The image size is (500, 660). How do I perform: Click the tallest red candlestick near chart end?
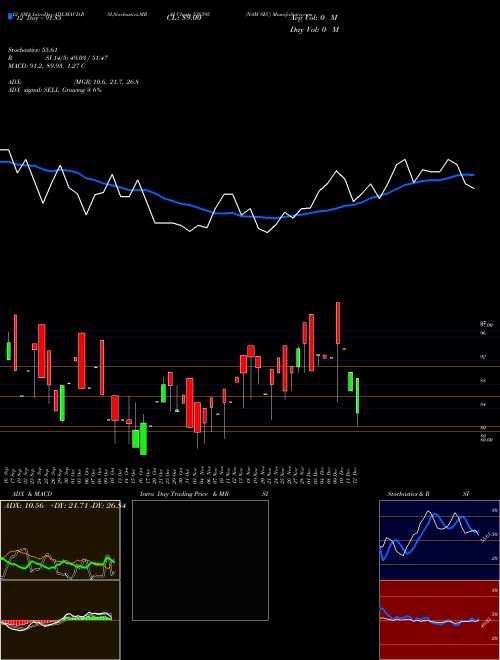pos(338,323)
